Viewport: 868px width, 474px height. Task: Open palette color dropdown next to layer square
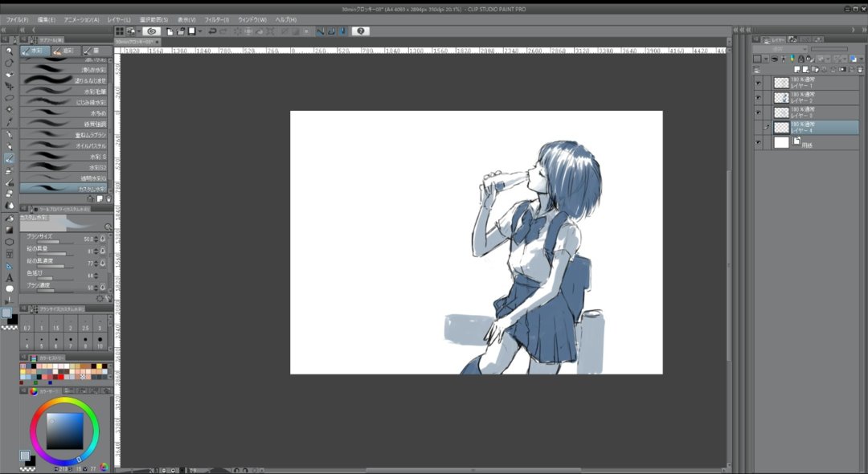coord(766,59)
